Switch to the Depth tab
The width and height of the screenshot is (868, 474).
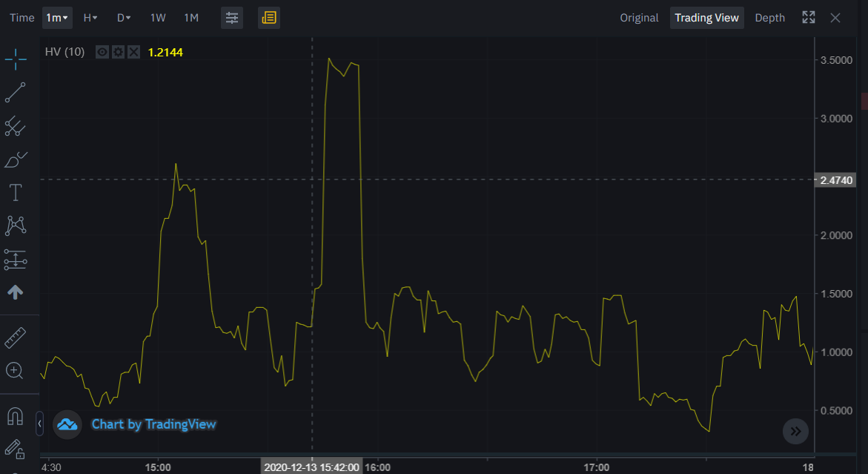click(x=770, y=18)
